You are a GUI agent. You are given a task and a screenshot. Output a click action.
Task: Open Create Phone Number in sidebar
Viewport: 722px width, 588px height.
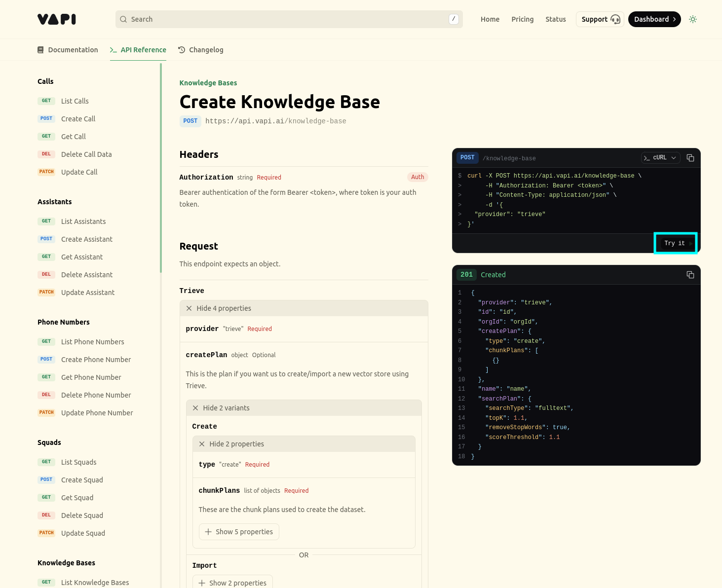tap(96, 360)
